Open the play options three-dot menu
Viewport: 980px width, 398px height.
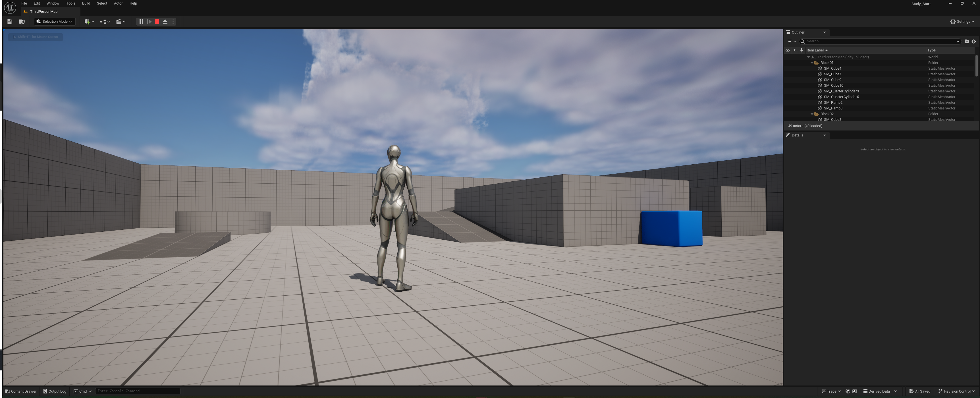(173, 22)
